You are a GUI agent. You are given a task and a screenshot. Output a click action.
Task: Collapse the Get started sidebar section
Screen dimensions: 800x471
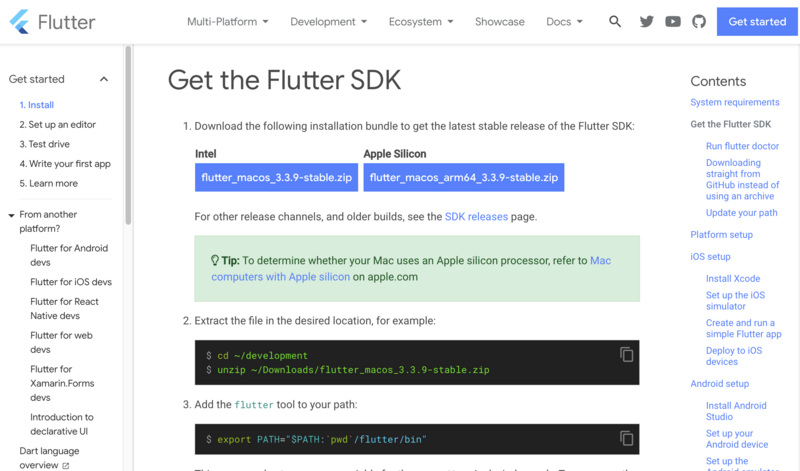(104, 79)
